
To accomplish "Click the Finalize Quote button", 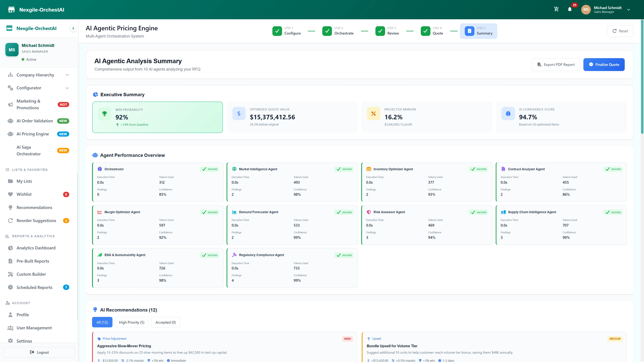I will (x=604, y=65).
